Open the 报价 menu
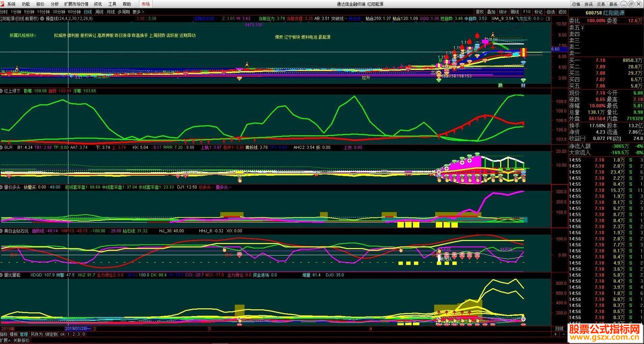This screenshot has height=344, width=644. [x=40, y=4]
